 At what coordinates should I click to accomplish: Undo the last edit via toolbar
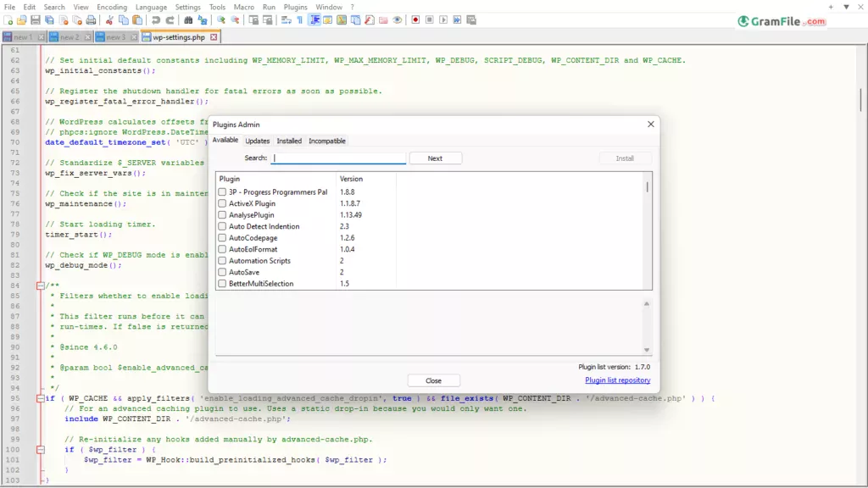156,20
